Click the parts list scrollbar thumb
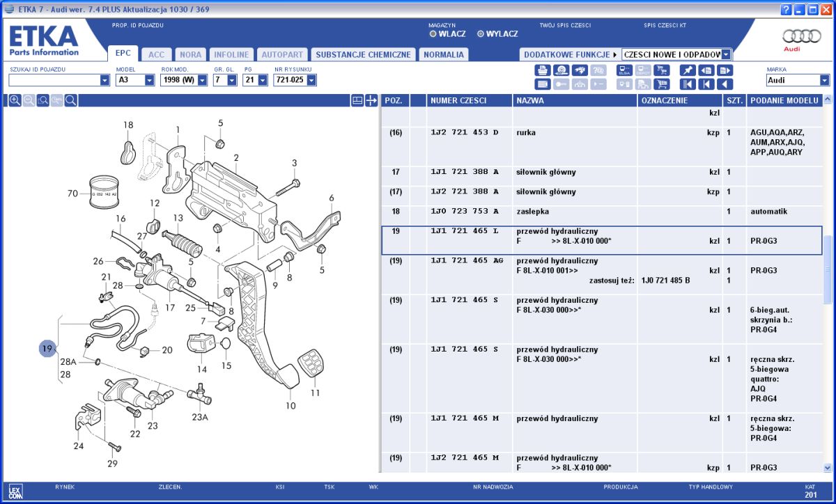836x504 pixels. pos(828,269)
